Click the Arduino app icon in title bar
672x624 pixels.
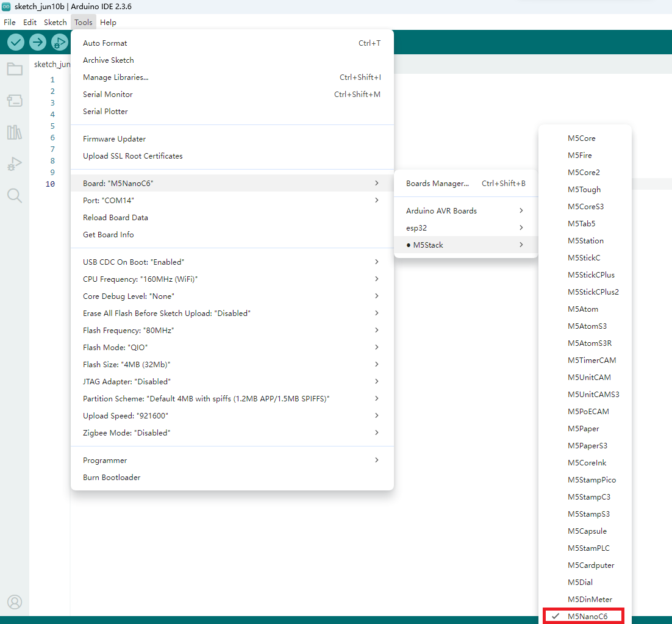pos(6,7)
